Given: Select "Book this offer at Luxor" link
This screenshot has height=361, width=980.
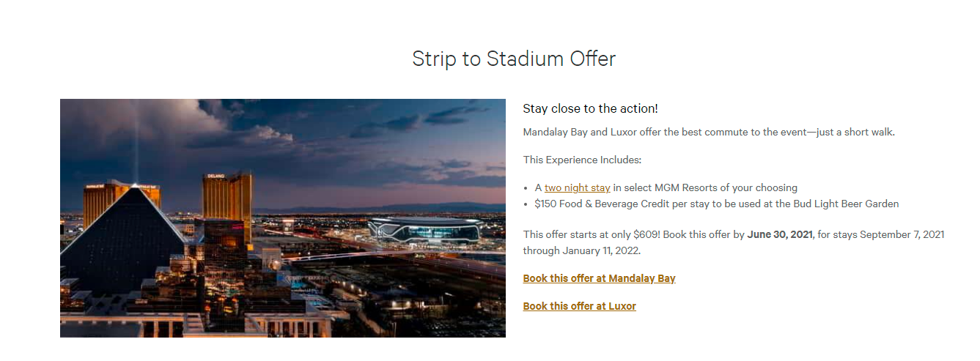Looking at the screenshot, I should pos(579,307).
